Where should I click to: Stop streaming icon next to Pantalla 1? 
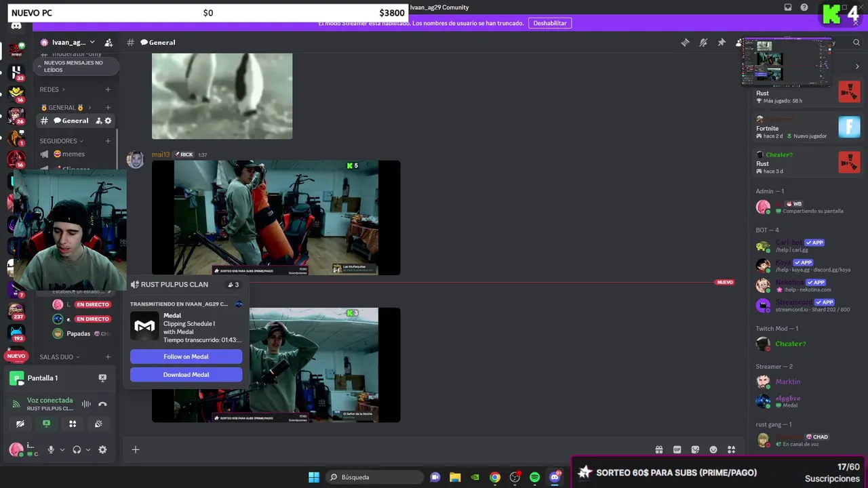(x=102, y=378)
